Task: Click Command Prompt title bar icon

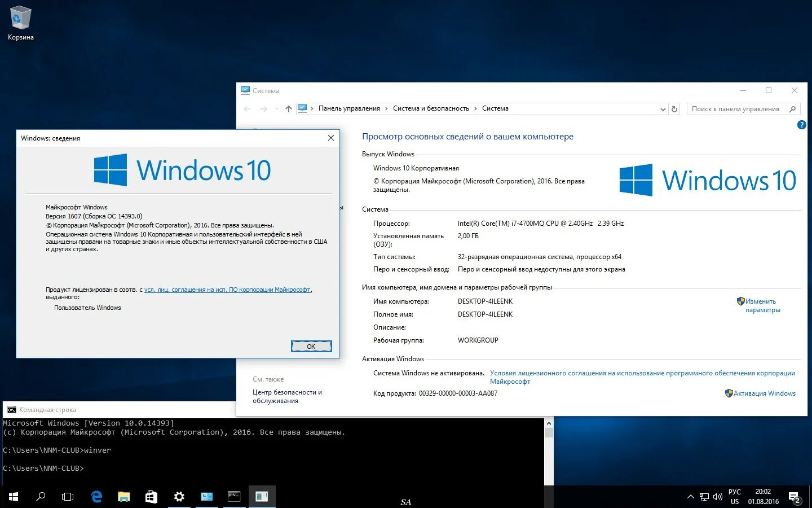Action: click(12, 410)
